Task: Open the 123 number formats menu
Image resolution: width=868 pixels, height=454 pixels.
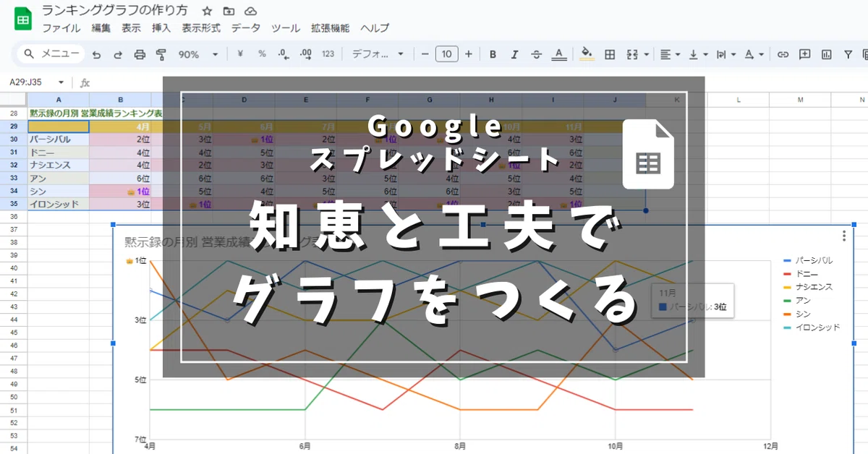Action: click(x=328, y=54)
